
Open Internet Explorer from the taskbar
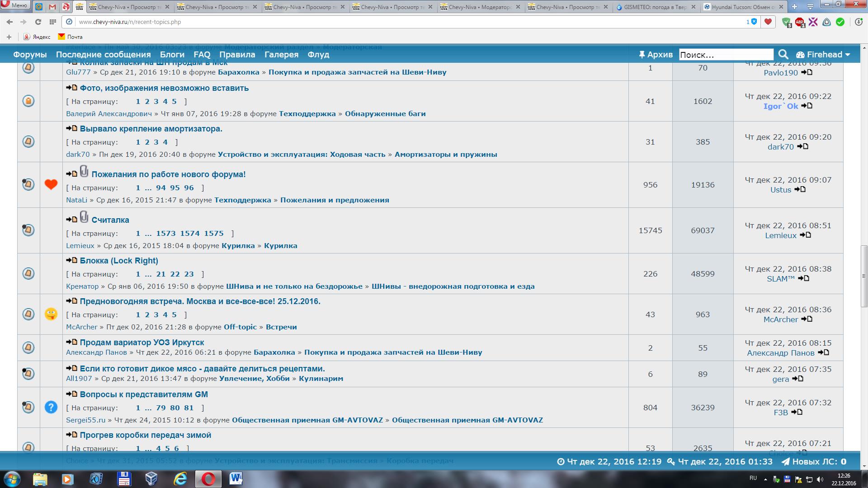pyautogui.click(x=180, y=479)
